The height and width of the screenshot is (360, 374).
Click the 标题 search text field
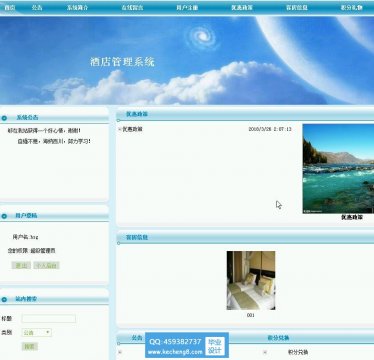(x=49, y=319)
